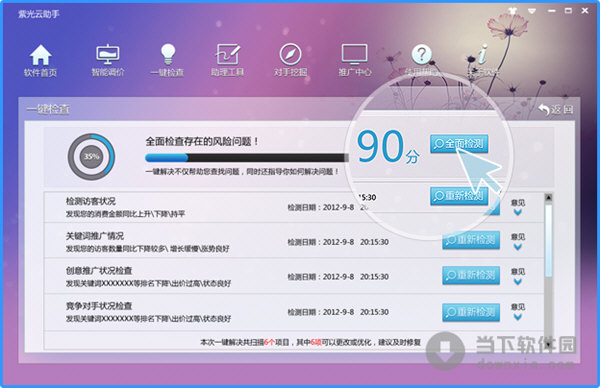Minimize the 紫光云助手 window

coord(551,11)
